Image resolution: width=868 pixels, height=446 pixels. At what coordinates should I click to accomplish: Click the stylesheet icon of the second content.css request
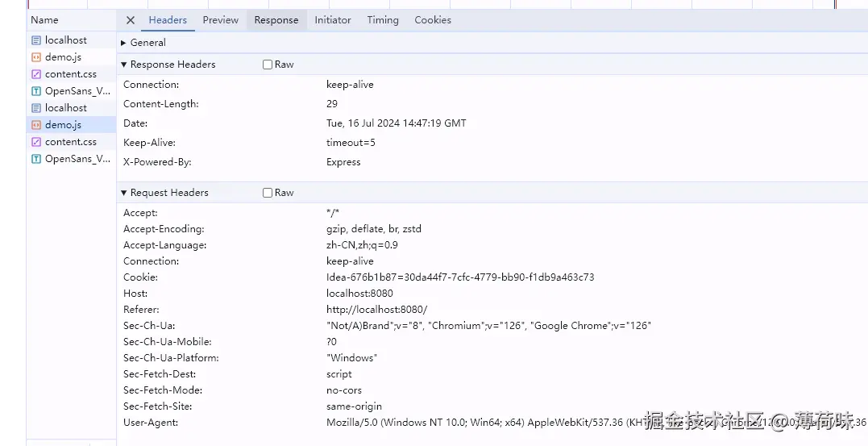[36, 142]
